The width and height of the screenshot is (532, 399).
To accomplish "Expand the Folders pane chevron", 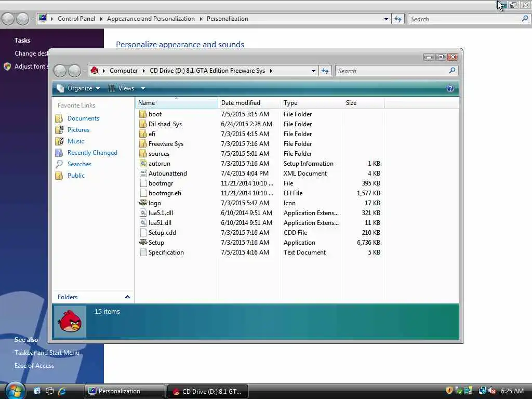I will click(127, 297).
